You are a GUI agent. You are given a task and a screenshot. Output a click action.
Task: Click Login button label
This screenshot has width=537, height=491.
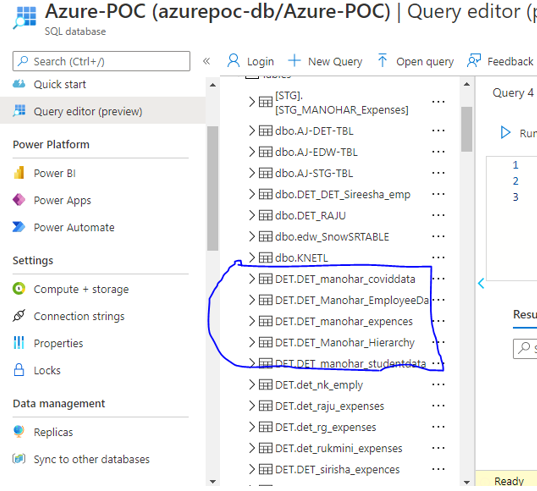tap(260, 62)
